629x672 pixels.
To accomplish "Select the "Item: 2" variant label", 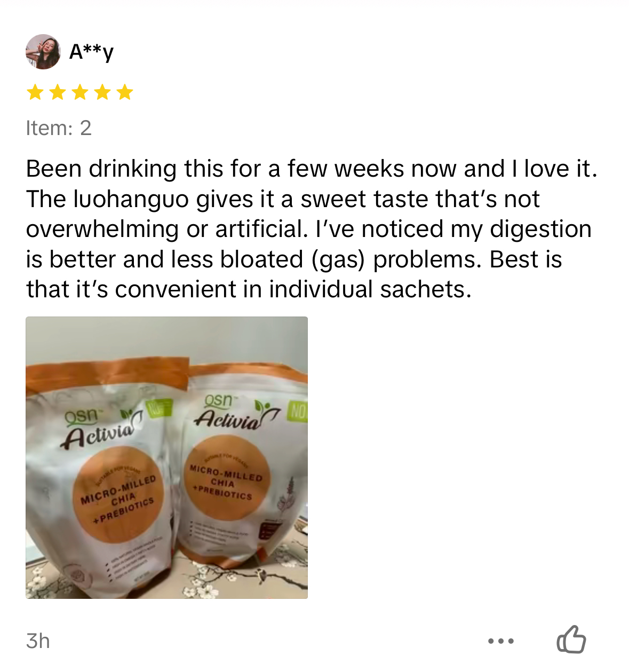I will coord(59,128).
